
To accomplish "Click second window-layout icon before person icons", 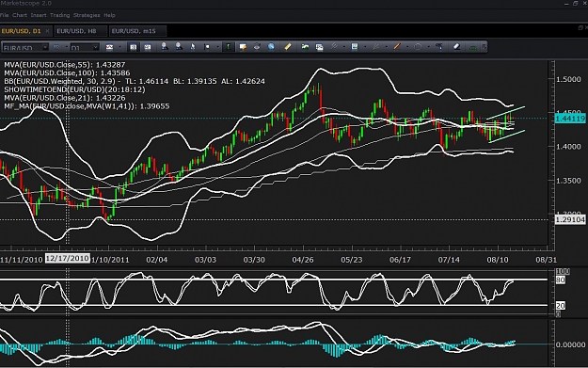I will 148,47.
